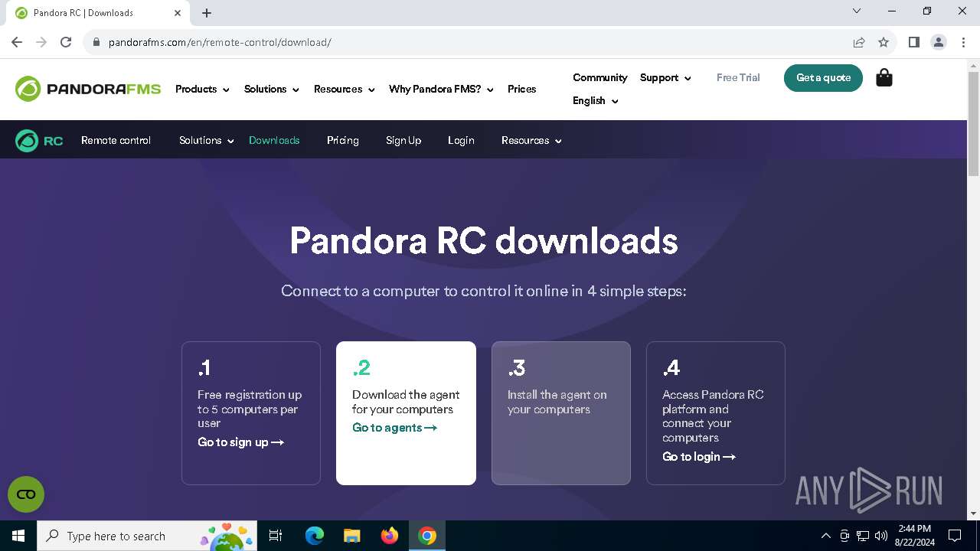Open Login in the RC bar

click(461, 140)
